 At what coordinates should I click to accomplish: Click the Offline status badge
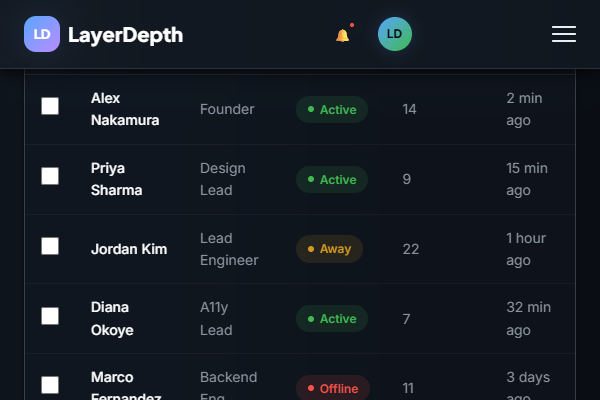click(x=333, y=388)
